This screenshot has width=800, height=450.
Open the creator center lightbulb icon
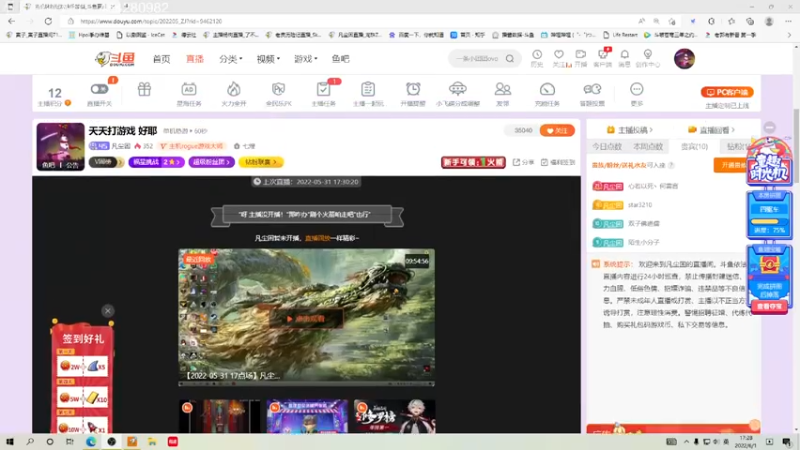[648, 54]
